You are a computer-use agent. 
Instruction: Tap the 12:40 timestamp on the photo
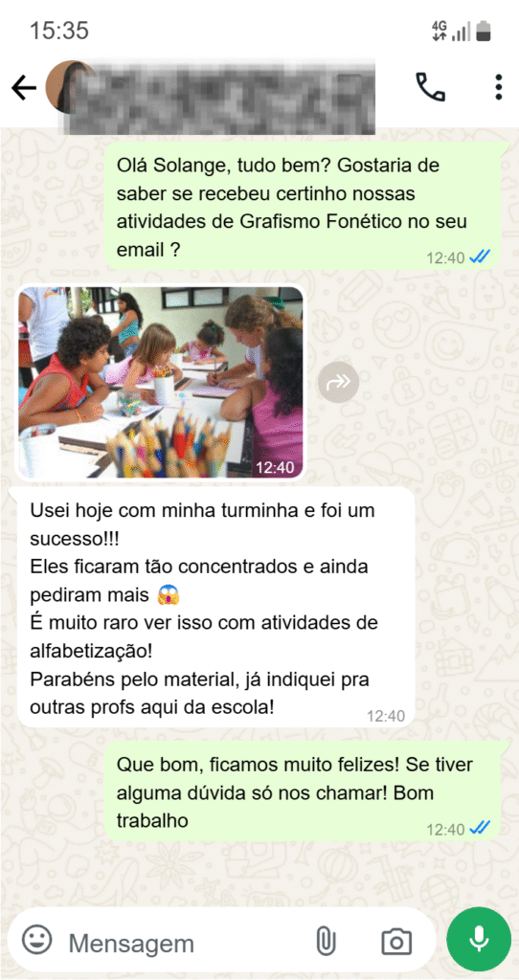pyautogui.click(x=275, y=467)
